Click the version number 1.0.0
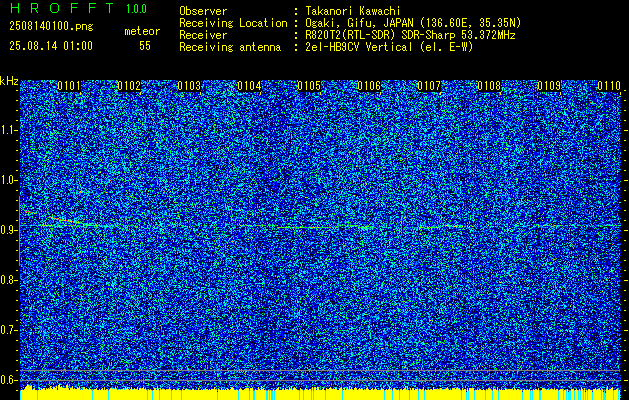The width and height of the screenshot is (629, 400). coord(136,9)
